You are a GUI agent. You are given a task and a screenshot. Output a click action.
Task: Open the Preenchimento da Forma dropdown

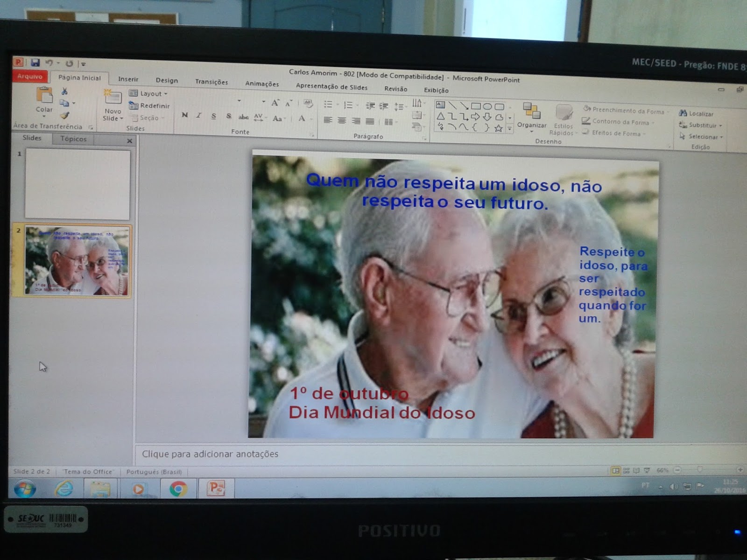point(626,110)
